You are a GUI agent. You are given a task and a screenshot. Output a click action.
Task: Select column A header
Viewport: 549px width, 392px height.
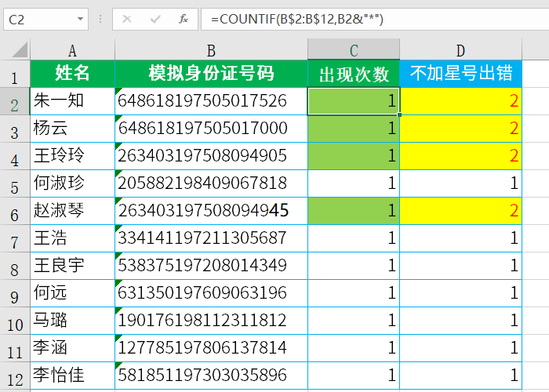pos(72,50)
